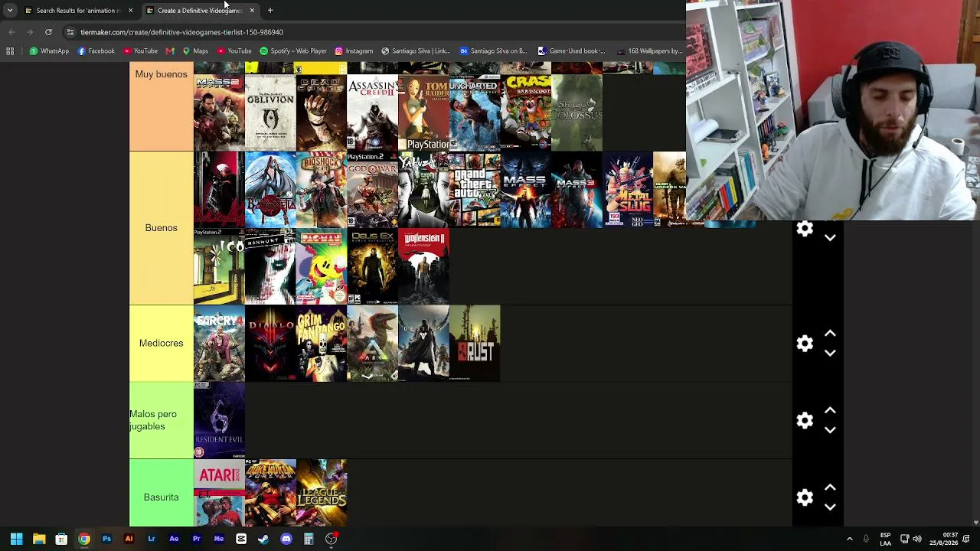Select the Grand Theft Auto V cover
This screenshot has height=551, width=980.
click(x=475, y=190)
